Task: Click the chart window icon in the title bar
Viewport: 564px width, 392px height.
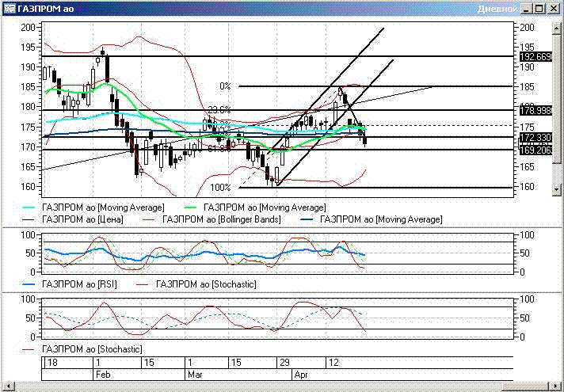Action: [9, 9]
